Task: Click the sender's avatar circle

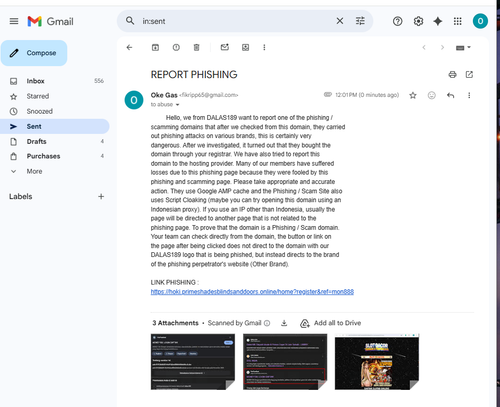Action: coord(134,100)
